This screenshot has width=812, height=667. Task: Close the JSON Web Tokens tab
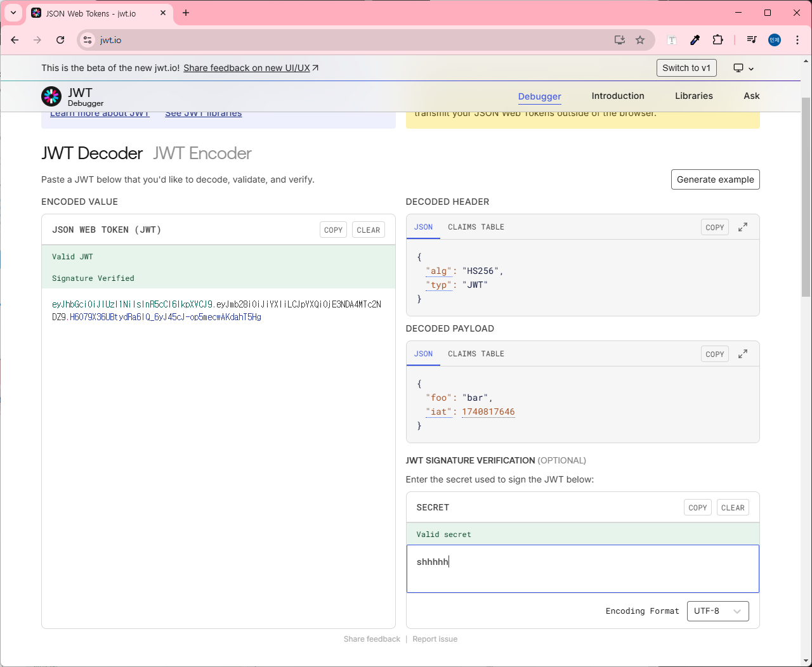click(x=163, y=13)
